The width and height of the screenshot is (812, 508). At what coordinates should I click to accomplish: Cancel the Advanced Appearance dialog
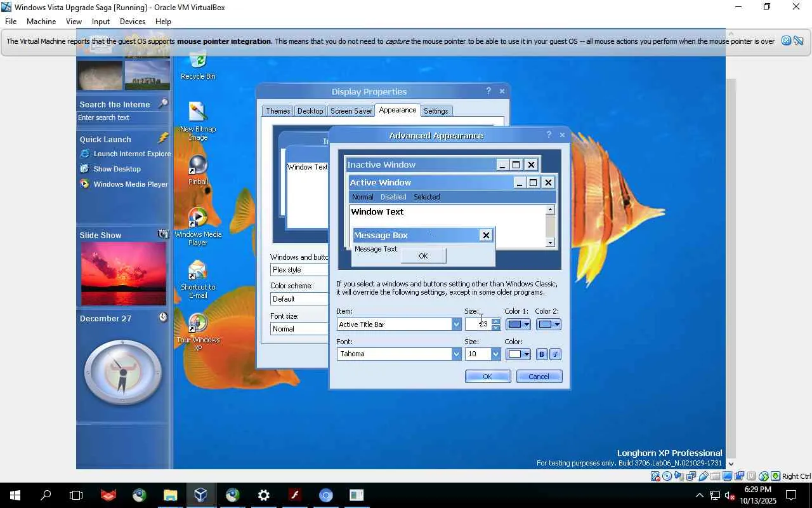[539, 377]
